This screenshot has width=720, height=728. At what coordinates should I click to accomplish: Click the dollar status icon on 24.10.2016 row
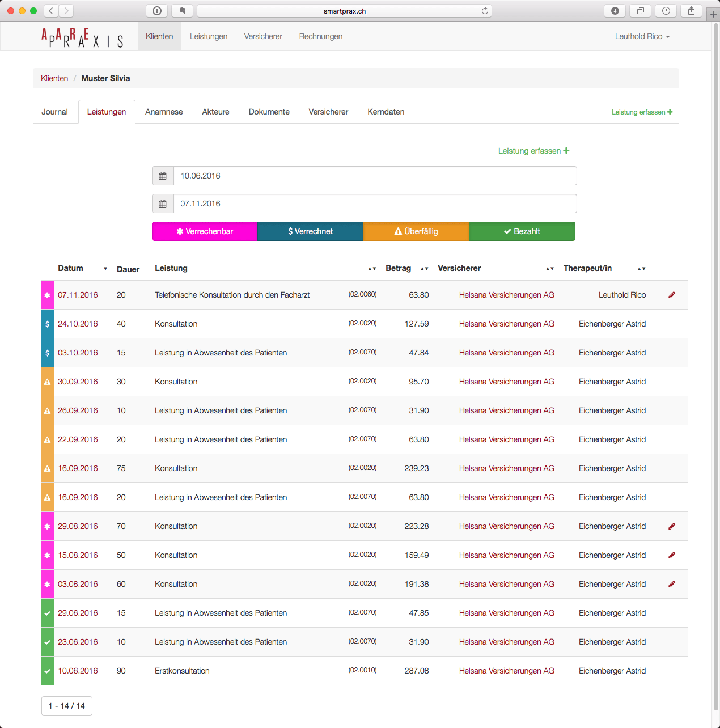[x=47, y=324]
